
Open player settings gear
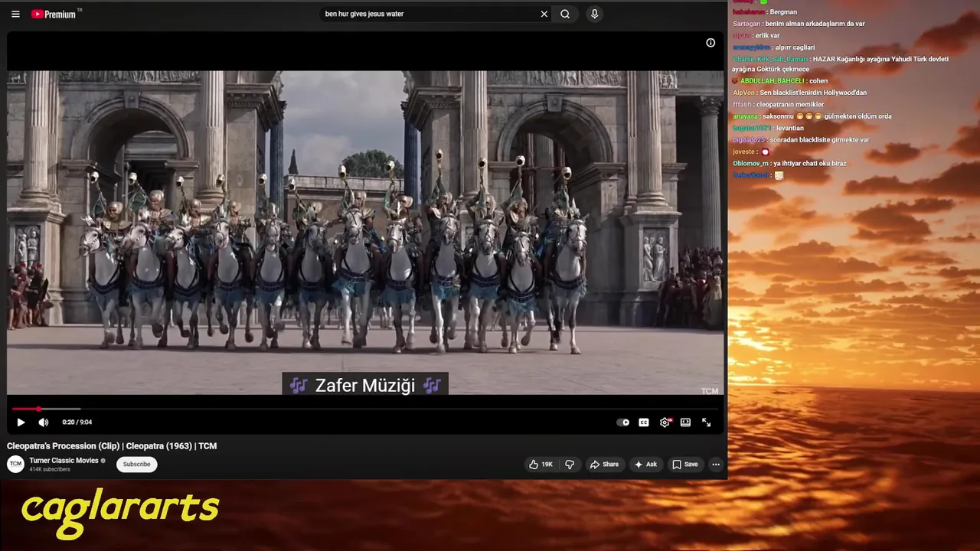coord(665,422)
